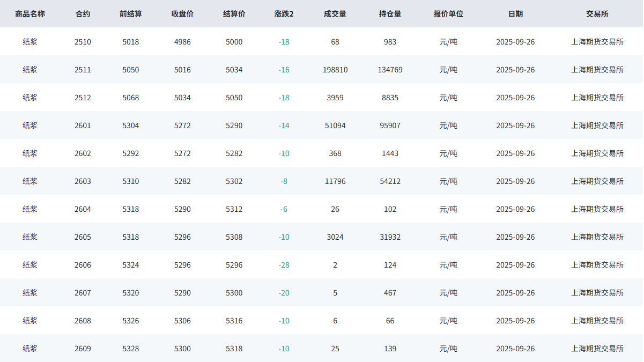Click open interest value 134769
Viewport: 644px width, 362px height.
pyautogui.click(x=390, y=70)
